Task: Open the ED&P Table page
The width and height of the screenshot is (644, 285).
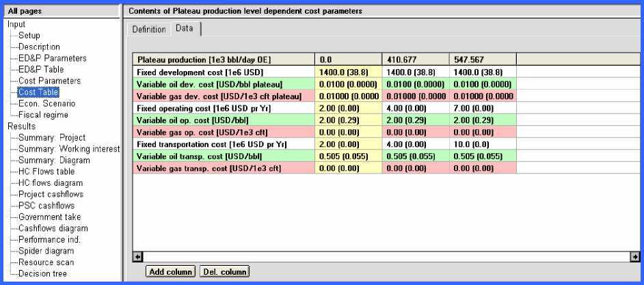Action: 41,70
